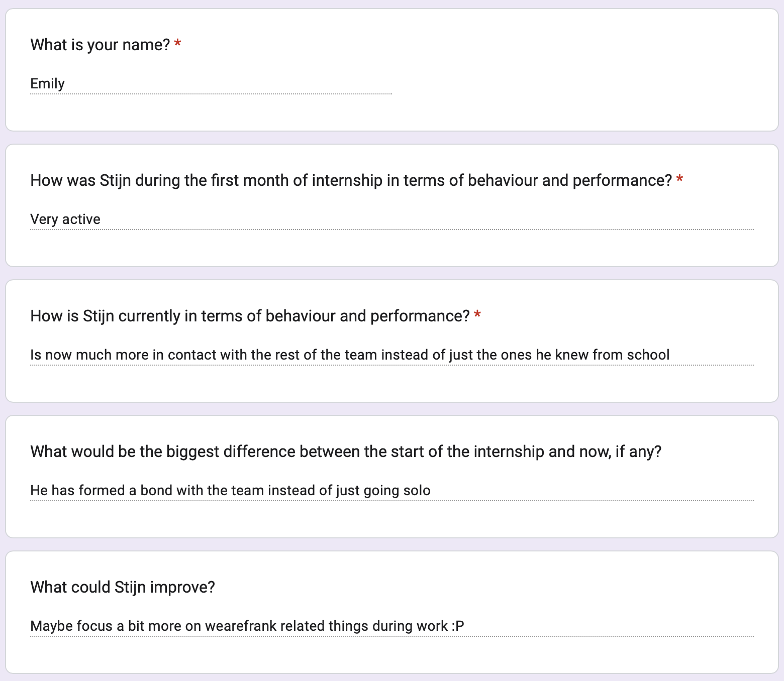
Task: Click the required asterisk after first month question
Action: click(x=679, y=180)
